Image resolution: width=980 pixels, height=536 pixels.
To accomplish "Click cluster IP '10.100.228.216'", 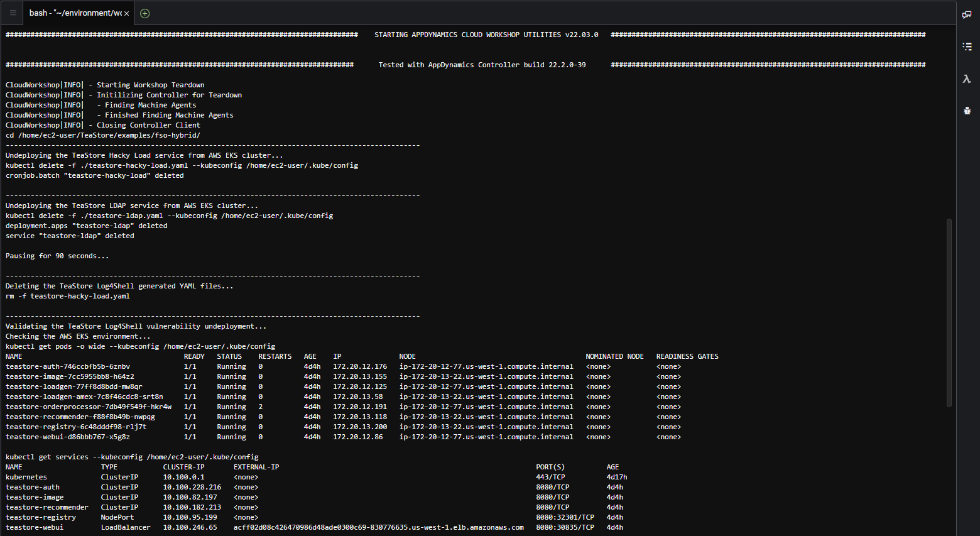I will [x=192, y=487].
